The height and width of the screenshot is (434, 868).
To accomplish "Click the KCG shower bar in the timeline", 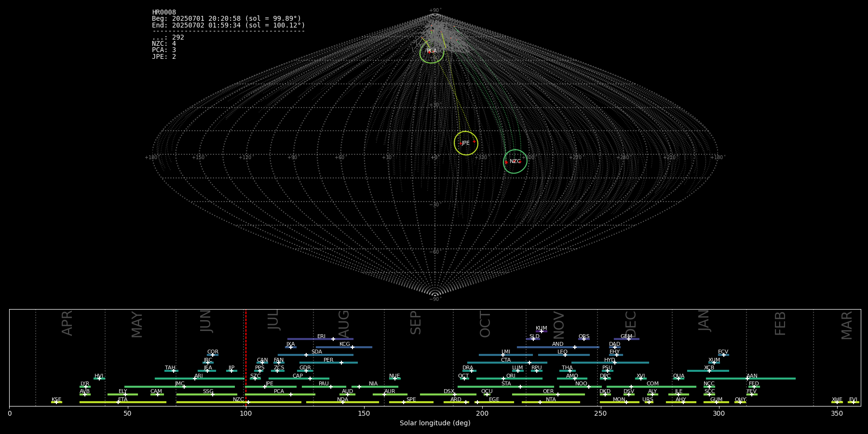I will pyautogui.click(x=344, y=347).
